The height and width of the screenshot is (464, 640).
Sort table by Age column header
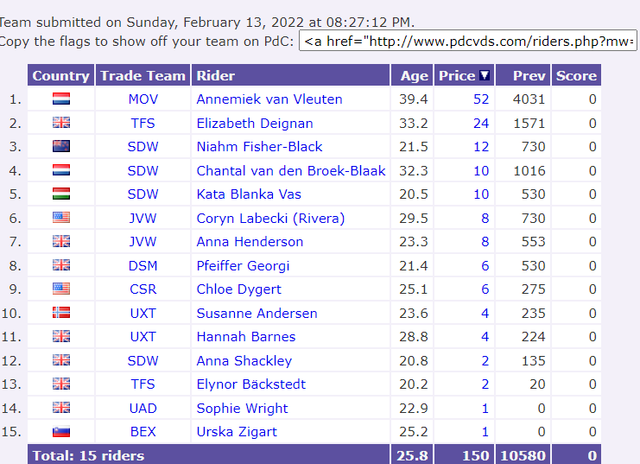pos(414,75)
